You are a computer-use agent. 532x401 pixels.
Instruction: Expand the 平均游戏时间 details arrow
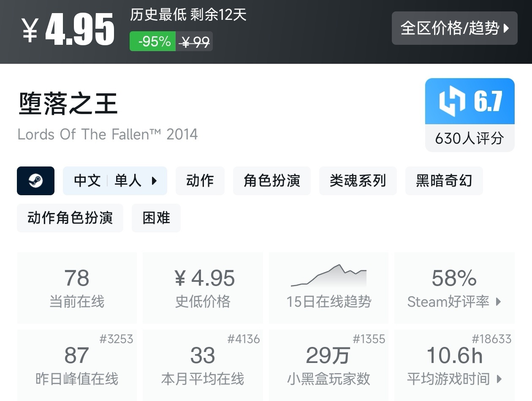pyautogui.click(x=499, y=379)
